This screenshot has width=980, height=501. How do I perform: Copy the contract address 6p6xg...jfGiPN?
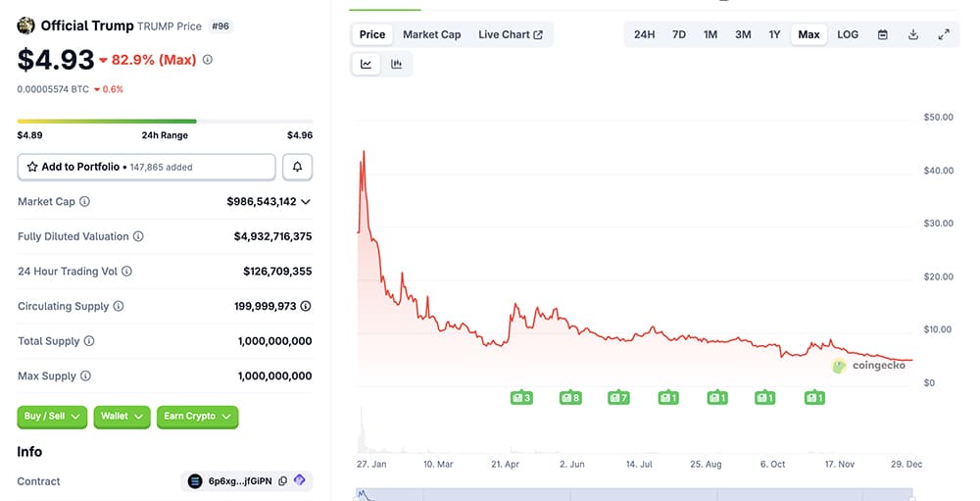(x=282, y=481)
